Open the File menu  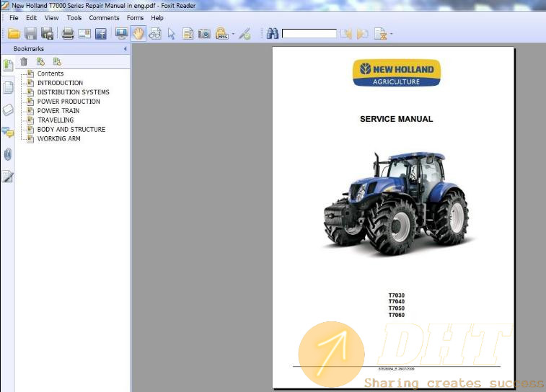coord(14,18)
